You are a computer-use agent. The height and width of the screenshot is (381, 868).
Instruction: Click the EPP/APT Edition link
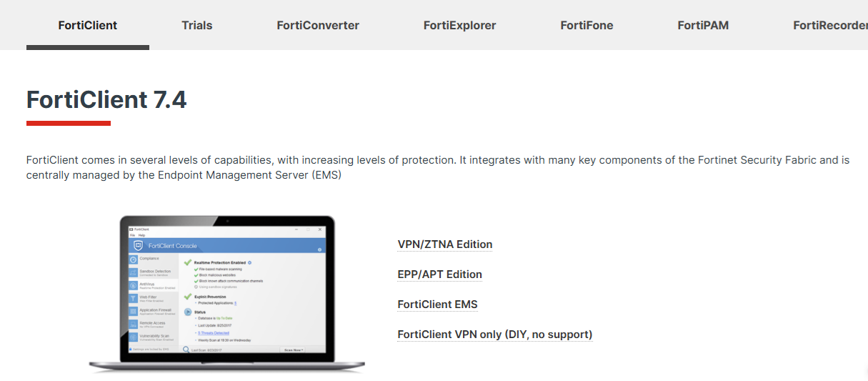click(x=439, y=274)
